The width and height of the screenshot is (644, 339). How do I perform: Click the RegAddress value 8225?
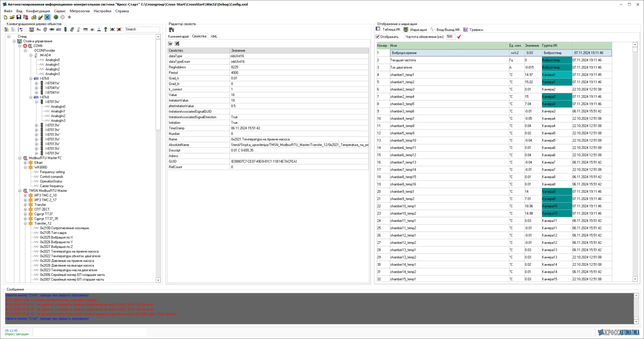point(299,67)
